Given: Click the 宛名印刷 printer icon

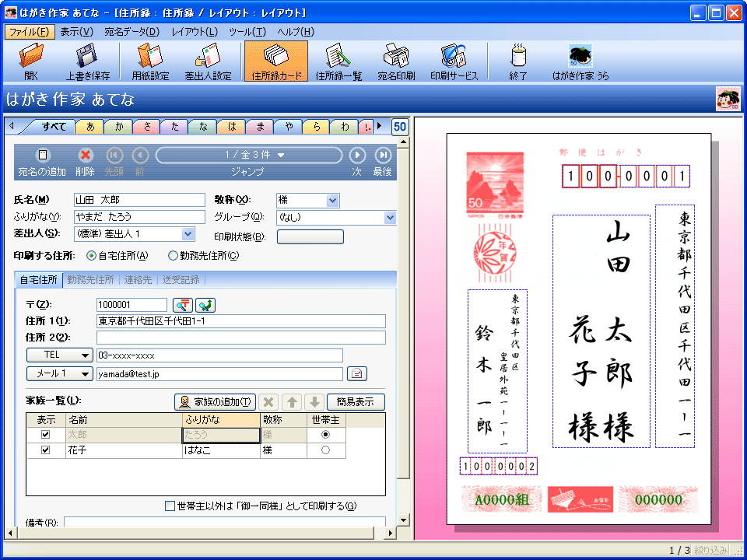Looking at the screenshot, I should [396, 61].
